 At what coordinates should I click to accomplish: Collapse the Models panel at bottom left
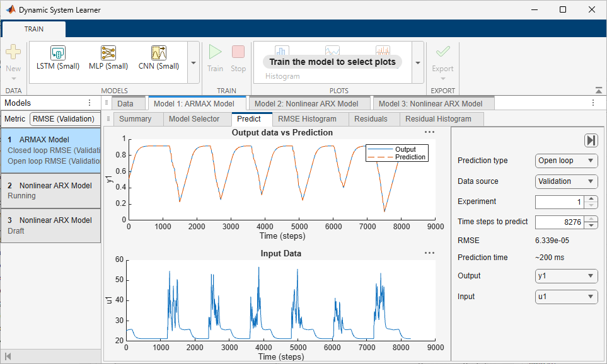pos(8,356)
